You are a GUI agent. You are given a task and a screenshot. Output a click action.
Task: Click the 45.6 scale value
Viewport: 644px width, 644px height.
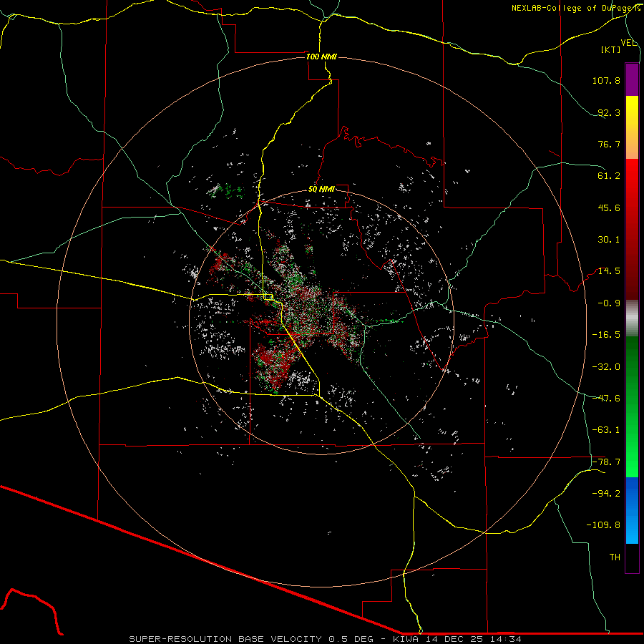tap(609, 208)
